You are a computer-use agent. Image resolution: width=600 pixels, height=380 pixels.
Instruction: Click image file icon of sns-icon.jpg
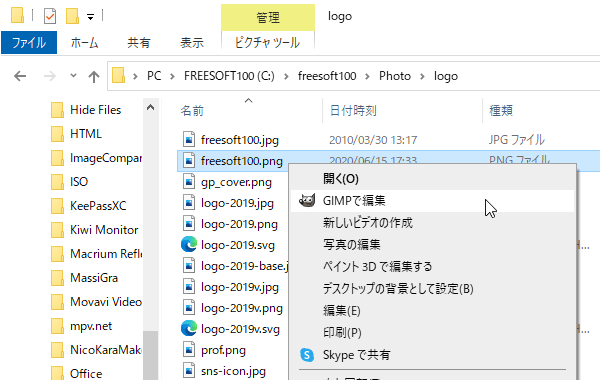(189, 371)
